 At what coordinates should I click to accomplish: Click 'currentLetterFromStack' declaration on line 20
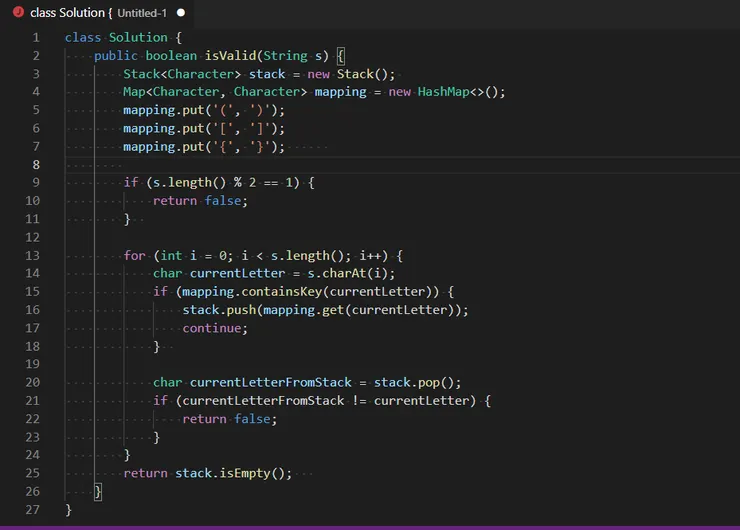[271, 383]
